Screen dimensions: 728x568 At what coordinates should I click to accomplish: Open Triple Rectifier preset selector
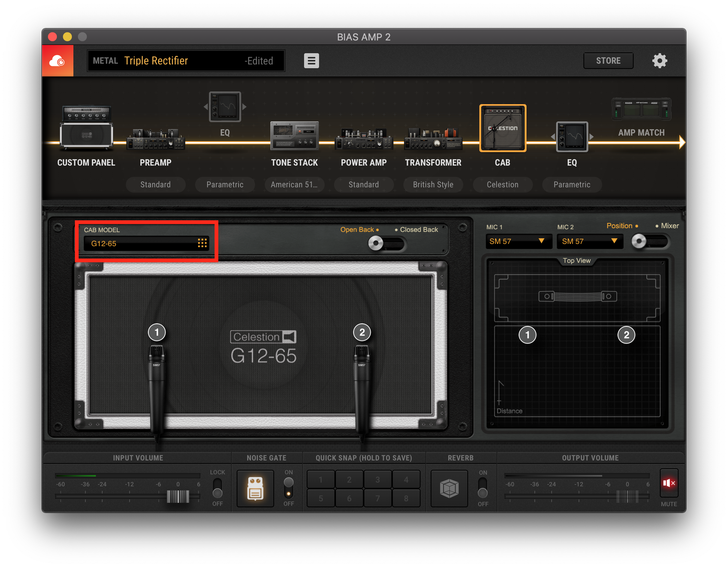[x=186, y=61]
